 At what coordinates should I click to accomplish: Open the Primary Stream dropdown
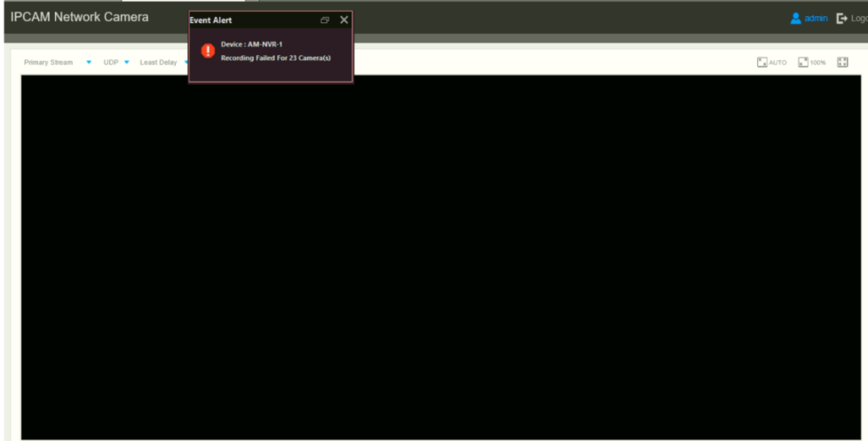58,62
